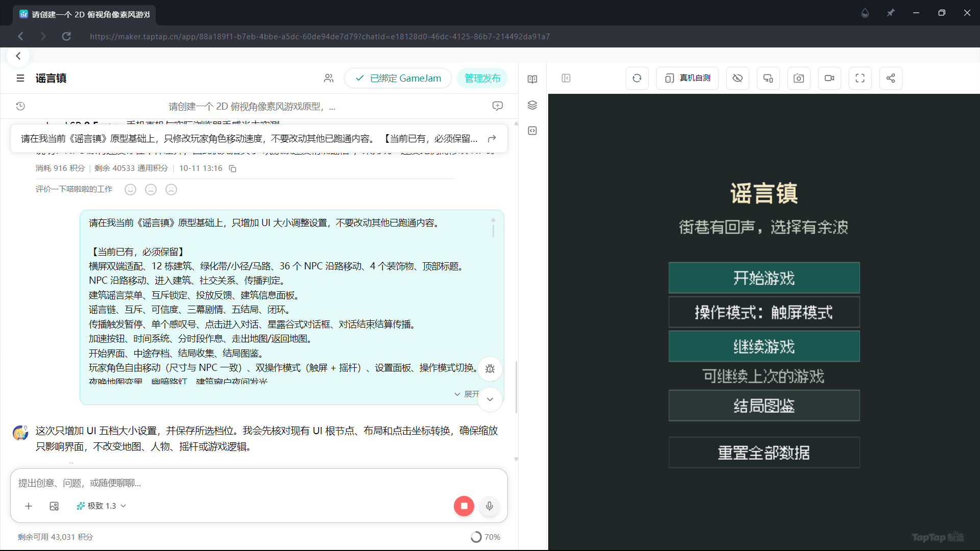980x551 pixels.
Task: Choose 重置全部数据 in the game menu
Action: click(x=764, y=453)
